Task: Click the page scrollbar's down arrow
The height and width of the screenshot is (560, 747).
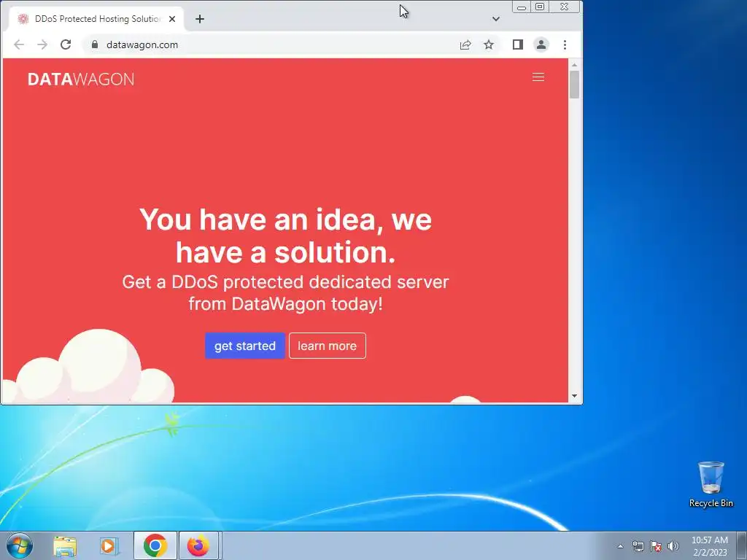Action: pyautogui.click(x=575, y=396)
